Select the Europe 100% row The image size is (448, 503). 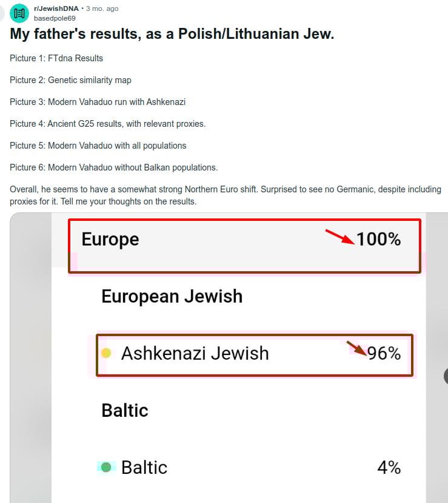click(244, 246)
